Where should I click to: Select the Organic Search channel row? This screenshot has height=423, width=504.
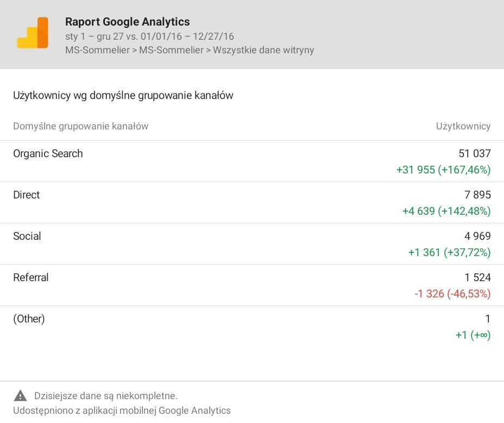pos(48,154)
